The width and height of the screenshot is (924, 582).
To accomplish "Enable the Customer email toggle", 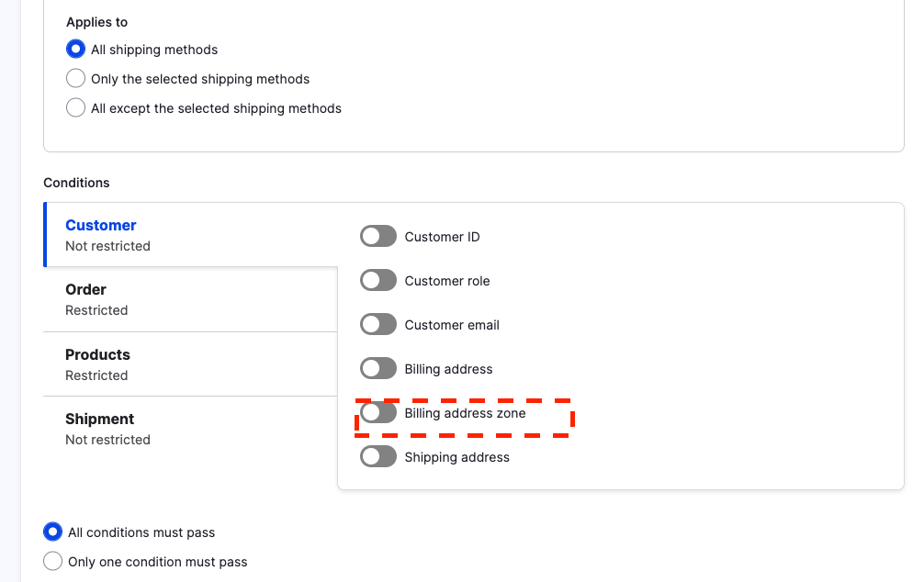I will tap(377, 324).
